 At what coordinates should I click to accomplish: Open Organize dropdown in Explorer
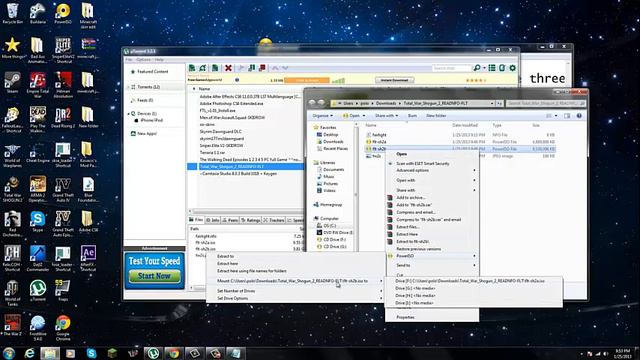tap(322, 116)
